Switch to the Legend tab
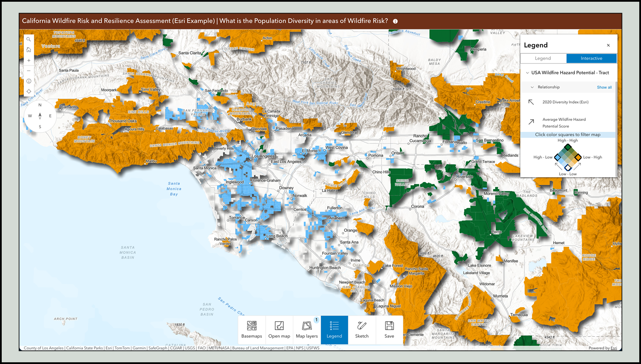 tap(543, 58)
